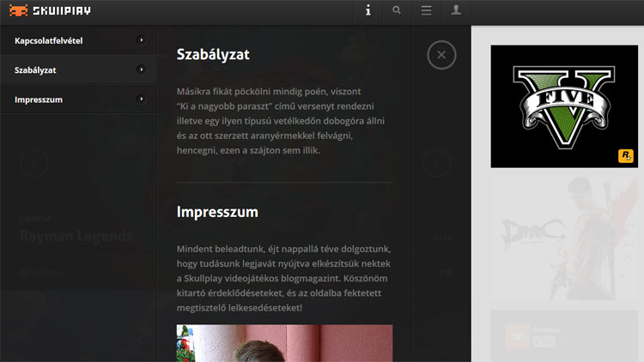Close the overlay with the circular X button
Screen dimensions: 644x362
[x=441, y=55]
